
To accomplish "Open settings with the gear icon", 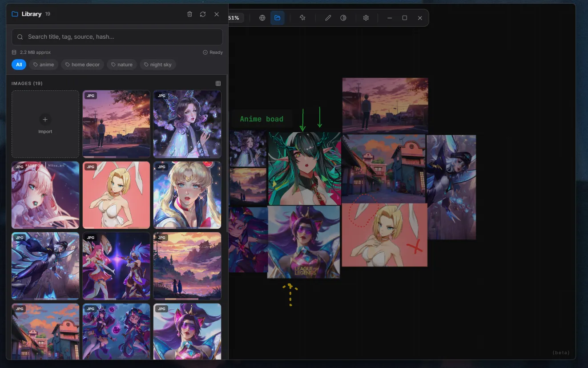I will click(x=366, y=18).
